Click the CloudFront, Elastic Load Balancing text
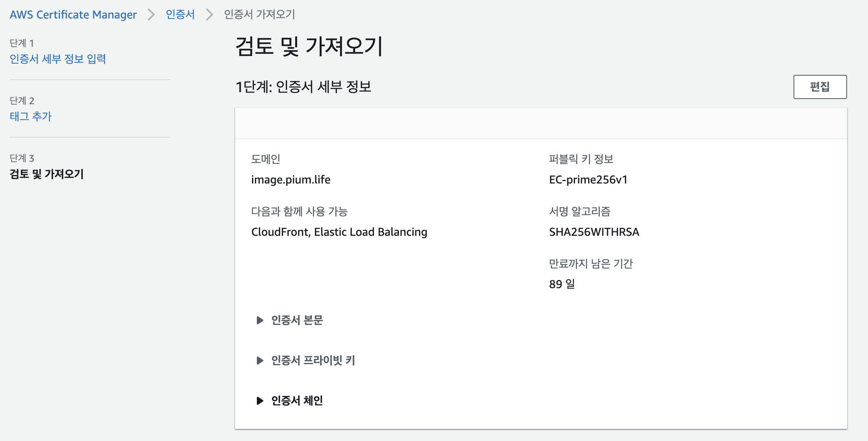Viewport: 868px width, 441px height. coord(339,232)
